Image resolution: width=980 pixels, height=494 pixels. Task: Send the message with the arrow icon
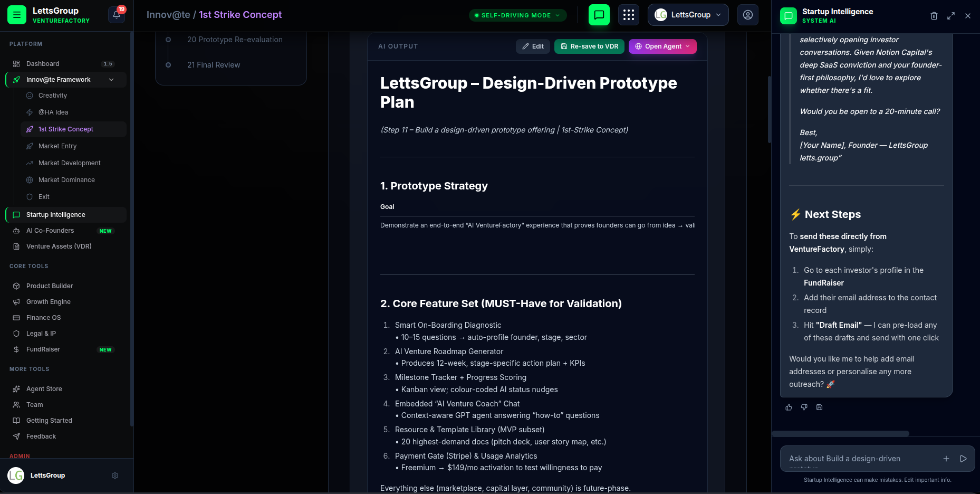point(963,459)
